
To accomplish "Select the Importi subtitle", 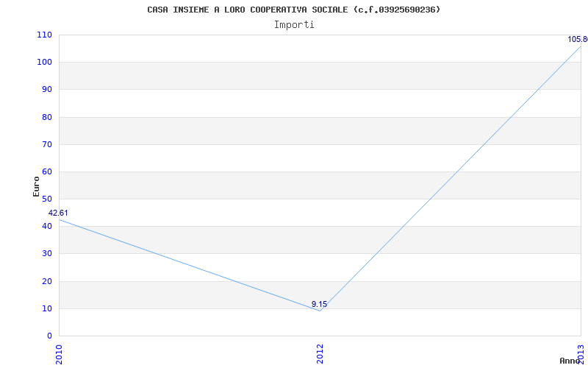I will pos(294,25).
